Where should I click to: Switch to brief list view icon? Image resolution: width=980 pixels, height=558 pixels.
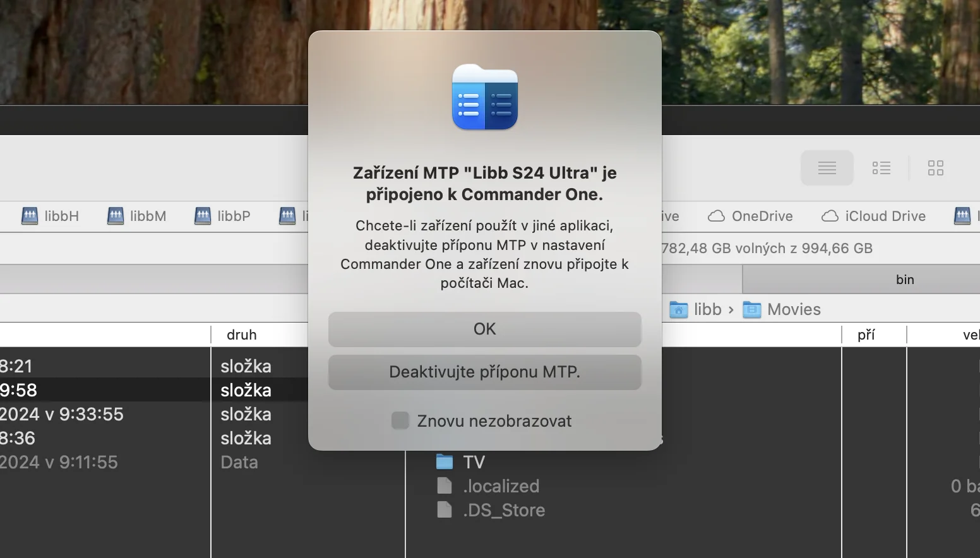tap(881, 168)
